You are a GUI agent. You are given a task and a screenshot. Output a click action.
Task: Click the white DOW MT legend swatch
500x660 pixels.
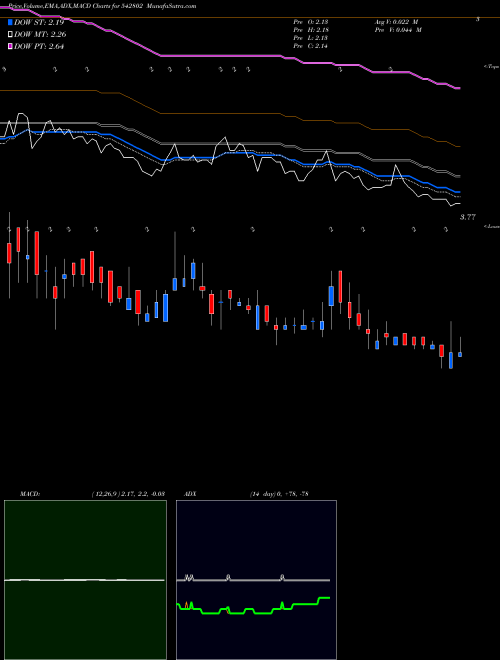click(11, 35)
